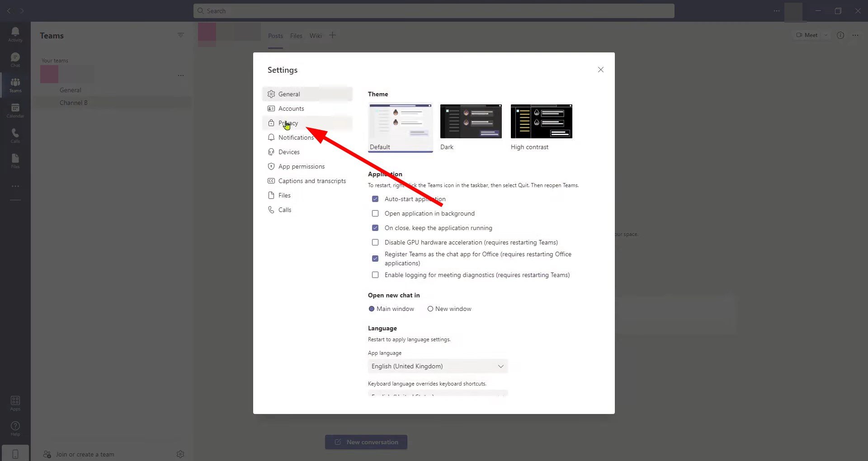Show more apps ellipsis in sidebar

tap(15, 186)
